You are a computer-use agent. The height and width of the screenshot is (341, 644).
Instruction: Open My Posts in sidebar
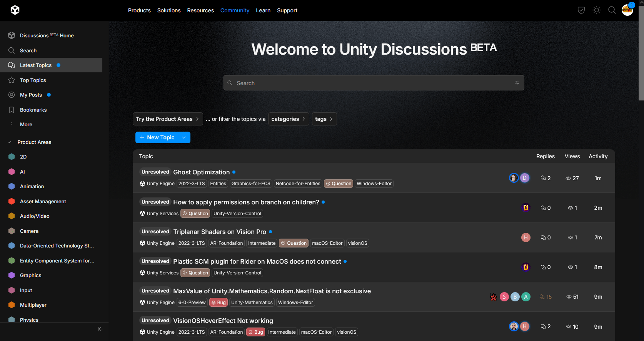click(51, 95)
